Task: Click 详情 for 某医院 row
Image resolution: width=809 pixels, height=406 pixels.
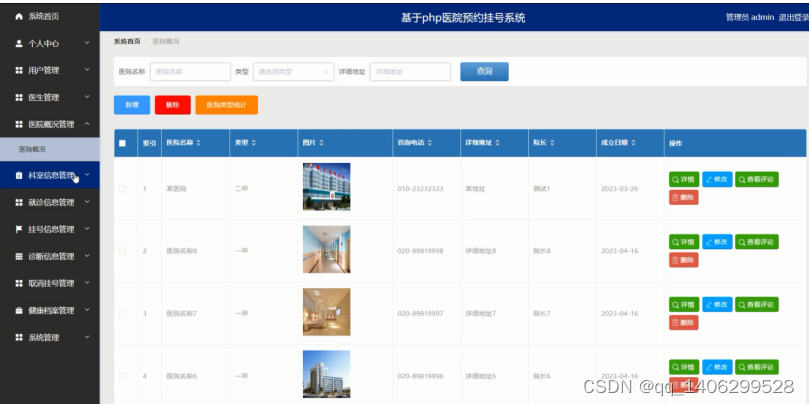Action: click(684, 180)
